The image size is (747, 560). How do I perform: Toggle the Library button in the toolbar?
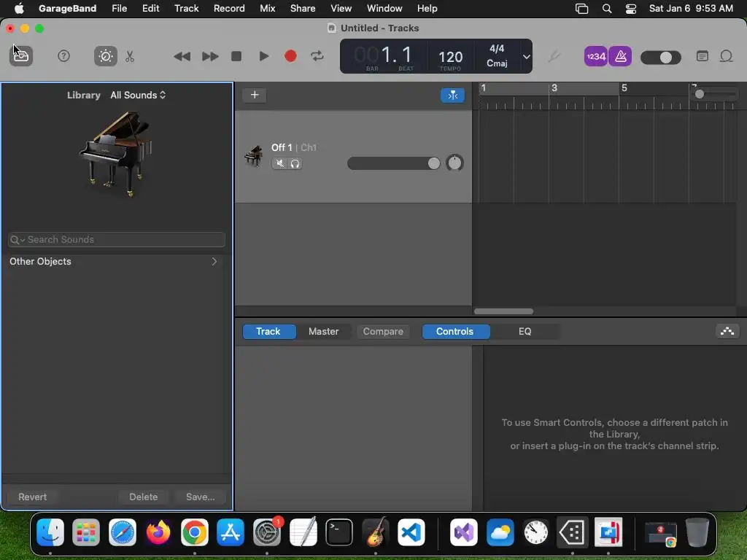point(21,56)
